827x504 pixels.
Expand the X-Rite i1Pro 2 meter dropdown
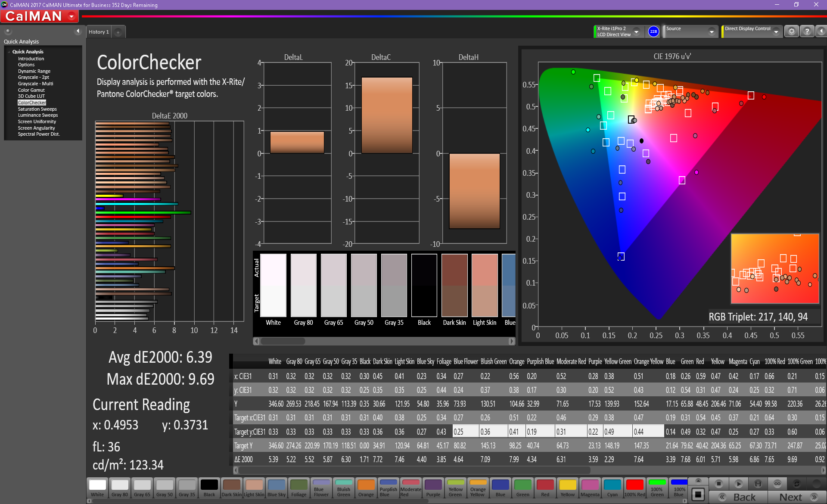[636, 31]
